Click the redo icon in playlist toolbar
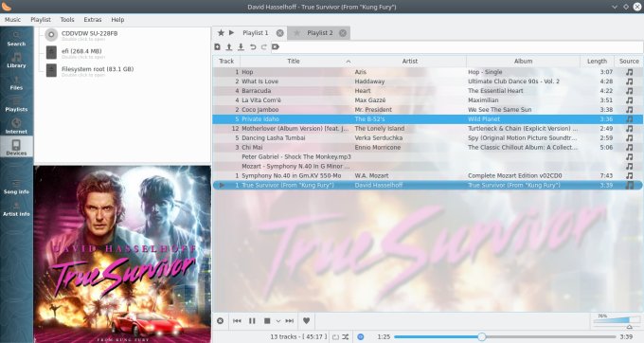644x343 pixels. point(264,47)
